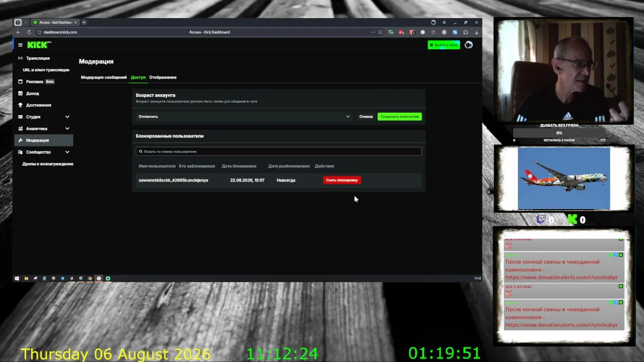This screenshot has width=644, height=362.
Task: Open the Windows Start menu
Action: point(17,278)
